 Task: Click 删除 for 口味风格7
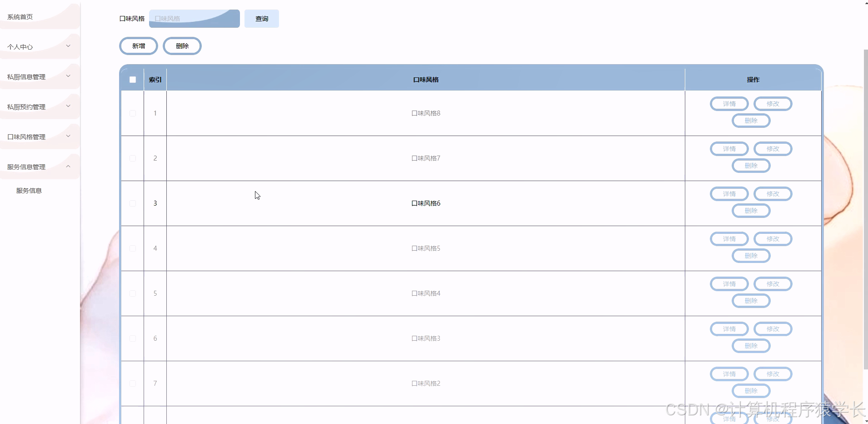pos(751,166)
